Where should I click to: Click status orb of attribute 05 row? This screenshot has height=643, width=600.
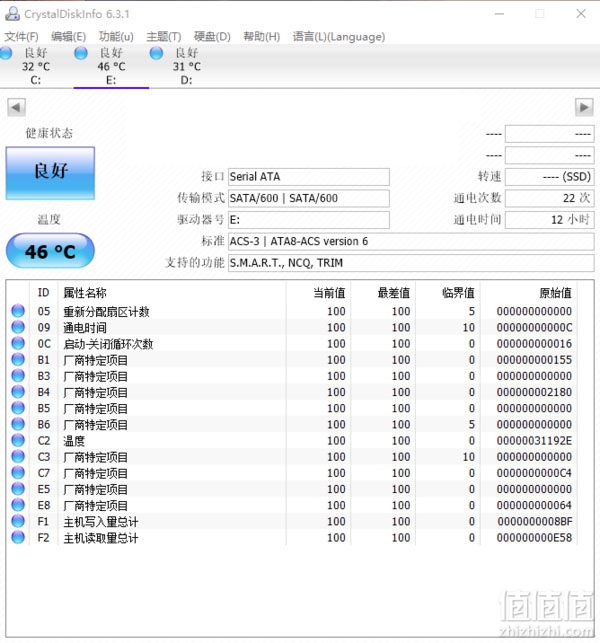(x=18, y=311)
